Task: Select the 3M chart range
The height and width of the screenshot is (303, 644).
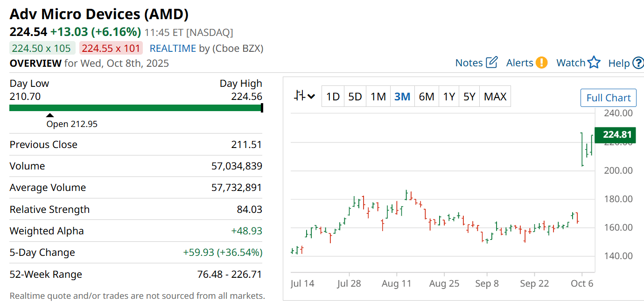Action: [x=402, y=97]
